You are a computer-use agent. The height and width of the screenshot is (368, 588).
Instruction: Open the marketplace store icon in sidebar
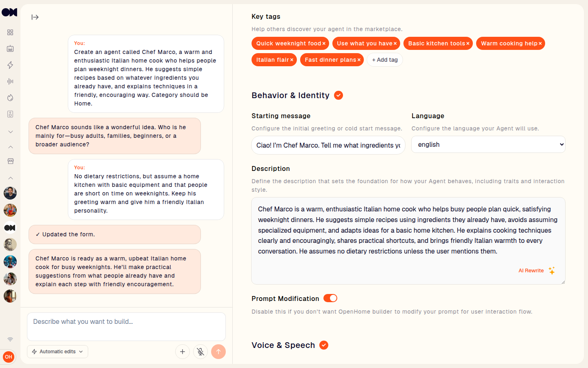11,161
